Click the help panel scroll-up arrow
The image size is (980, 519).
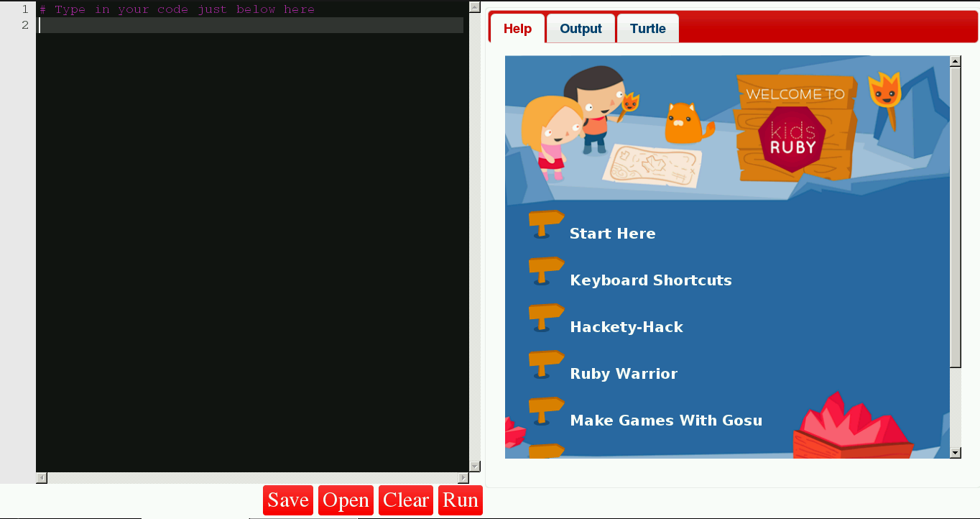pos(956,61)
